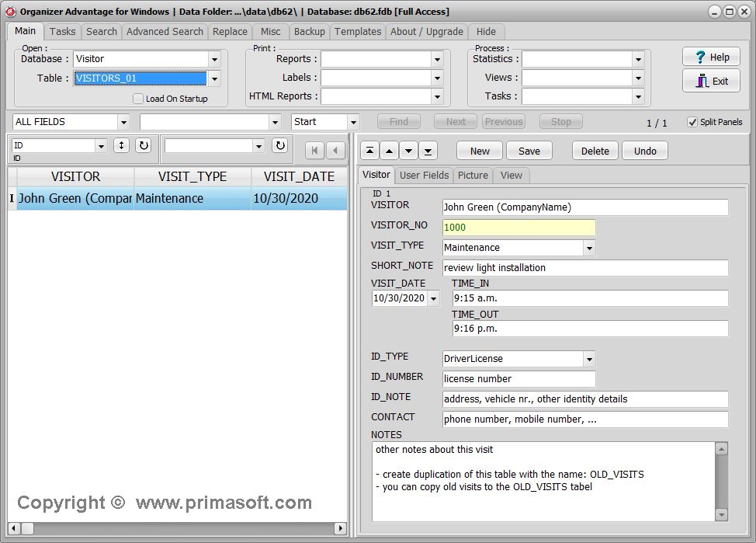The image size is (756, 543).
Task: Expand the Table dropdown showing VISITORS_01
Action: point(214,78)
